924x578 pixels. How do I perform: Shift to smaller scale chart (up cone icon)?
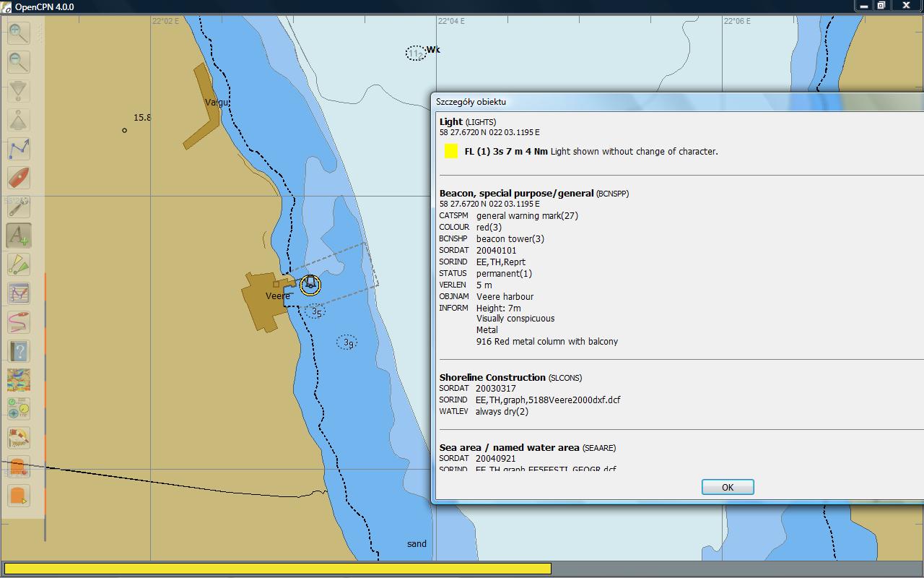(x=19, y=119)
